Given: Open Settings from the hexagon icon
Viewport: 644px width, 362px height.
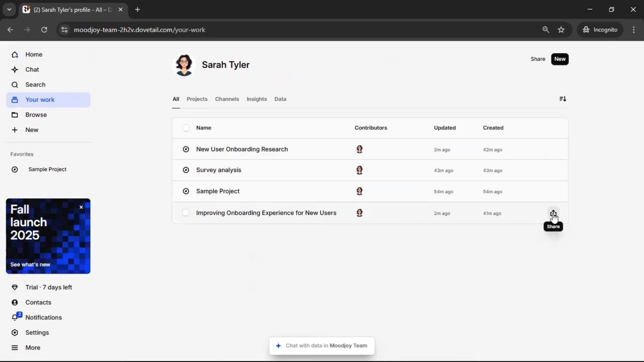Looking at the screenshot, I should point(15,333).
